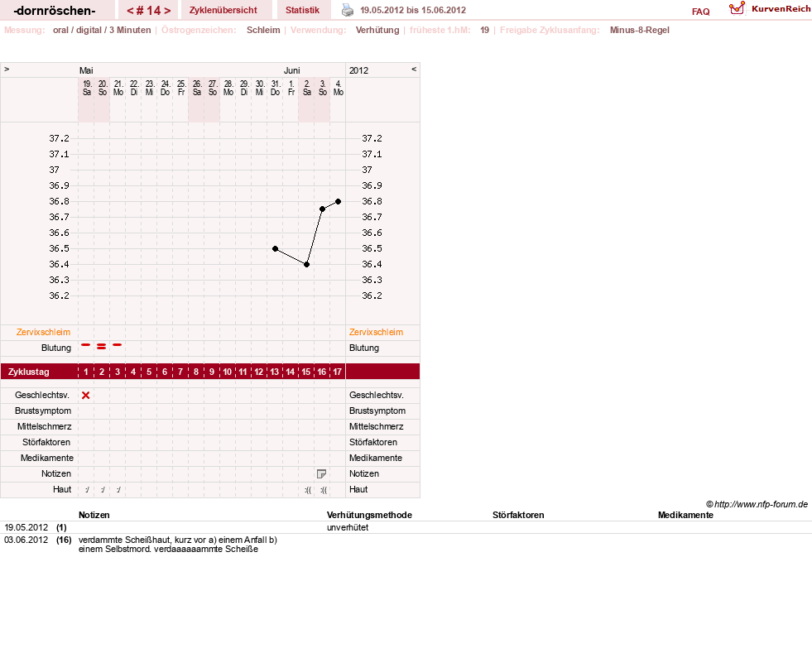Click the 03.06.2012 notes row date

coord(26,540)
